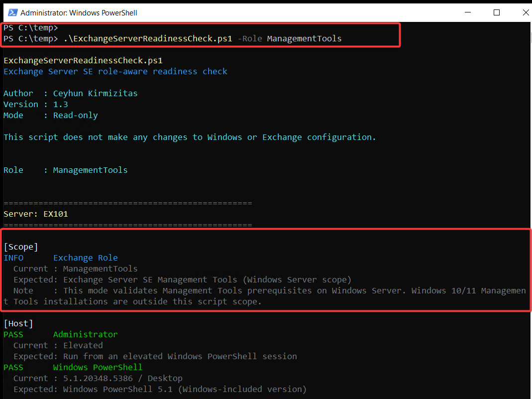Click the 'Mode : Read-only' line

pyautogui.click(x=51, y=116)
